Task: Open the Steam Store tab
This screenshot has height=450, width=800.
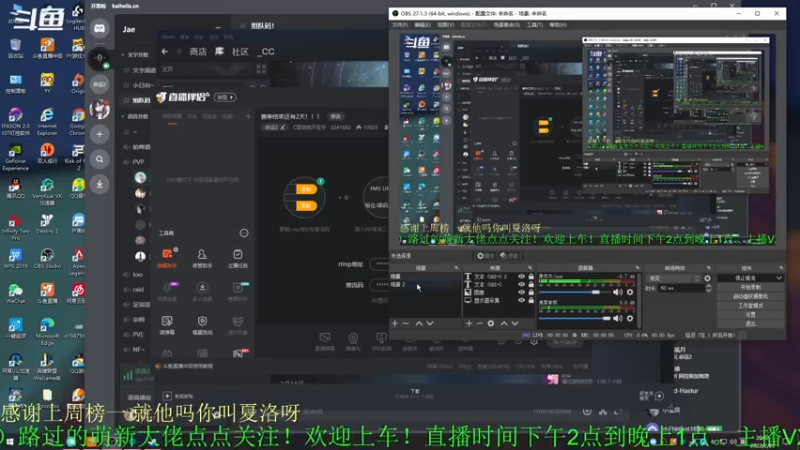Action: tap(198, 52)
